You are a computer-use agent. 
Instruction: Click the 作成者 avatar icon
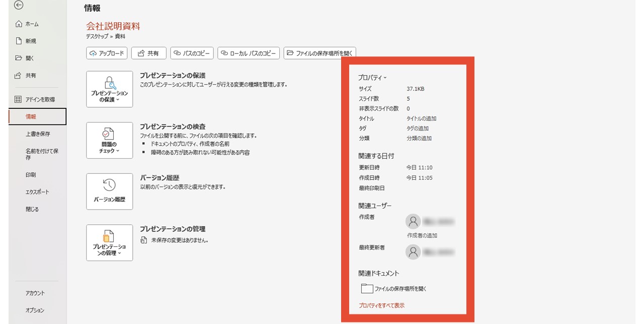[413, 221]
